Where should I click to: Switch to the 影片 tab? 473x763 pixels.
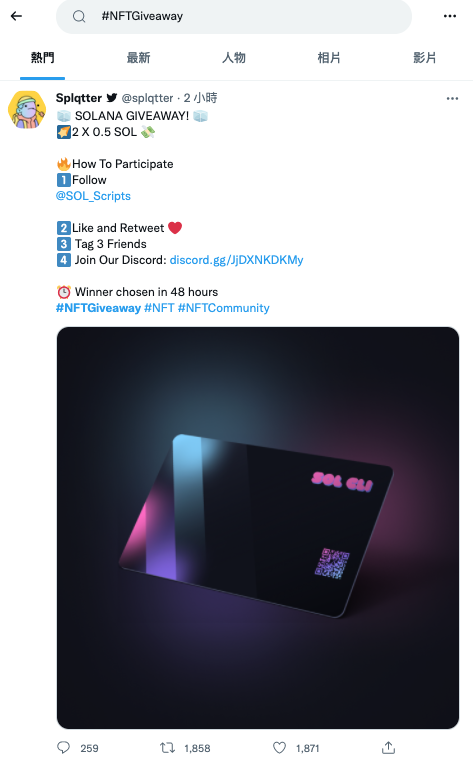[424, 58]
